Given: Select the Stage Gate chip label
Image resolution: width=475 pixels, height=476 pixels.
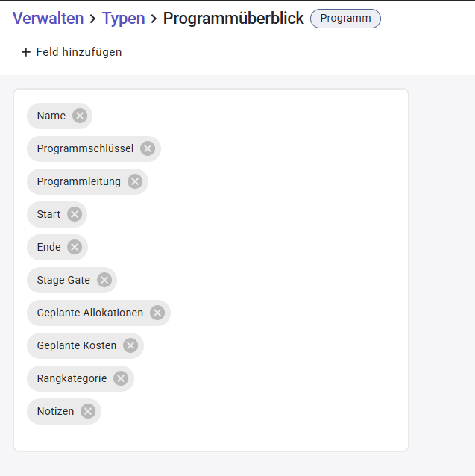Looking at the screenshot, I should [63, 280].
